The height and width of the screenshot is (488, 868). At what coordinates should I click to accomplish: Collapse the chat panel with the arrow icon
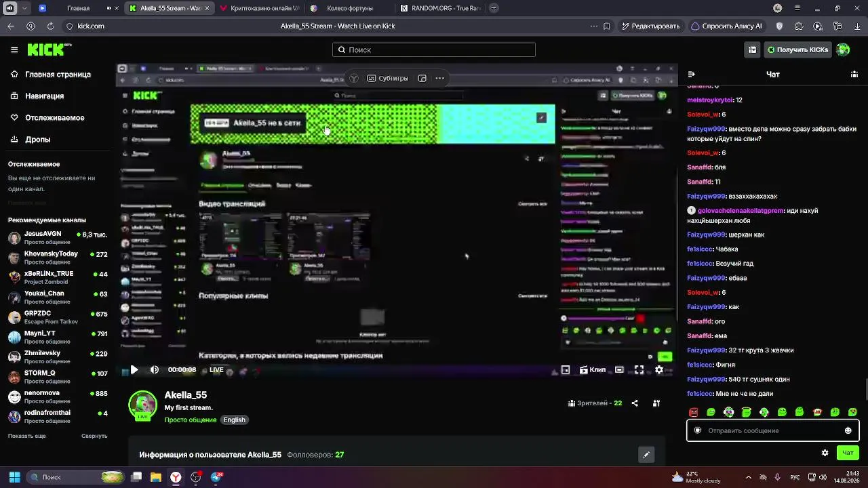point(692,75)
